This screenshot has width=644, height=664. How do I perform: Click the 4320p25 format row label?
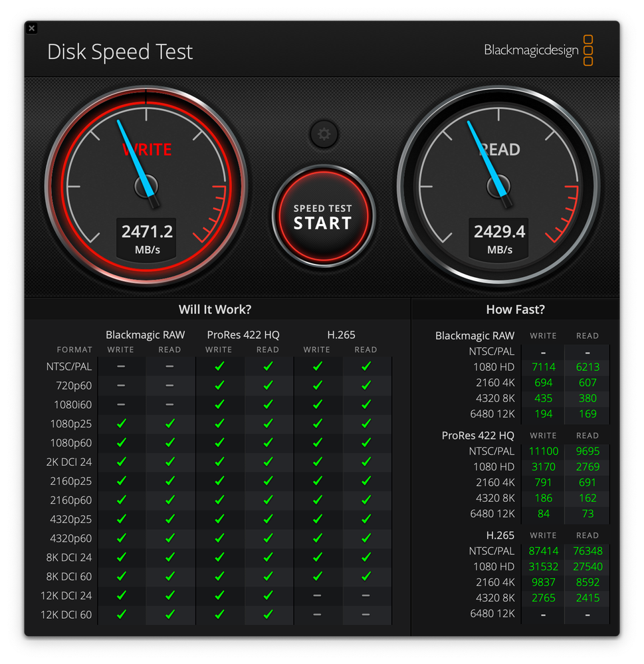tap(70, 519)
